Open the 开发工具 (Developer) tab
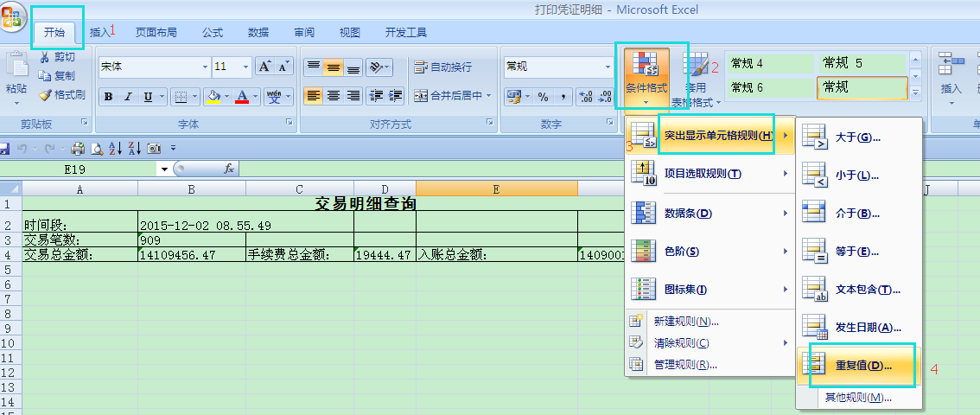Screen dimensions: 980x415 405,33
